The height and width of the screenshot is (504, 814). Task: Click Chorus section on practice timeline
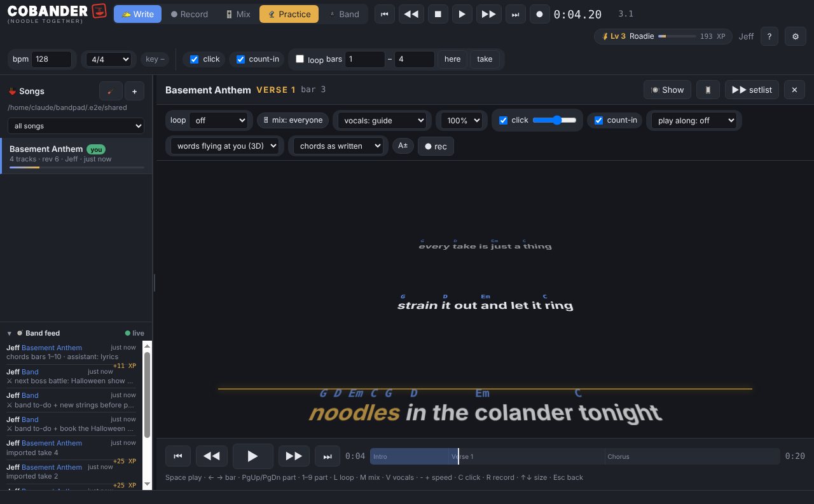(x=692, y=456)
